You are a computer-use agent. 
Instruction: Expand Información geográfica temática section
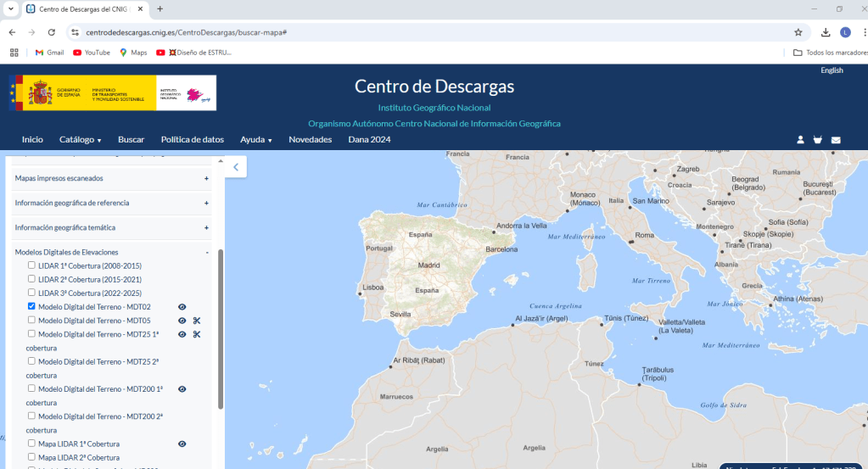[x=206, y=228]
